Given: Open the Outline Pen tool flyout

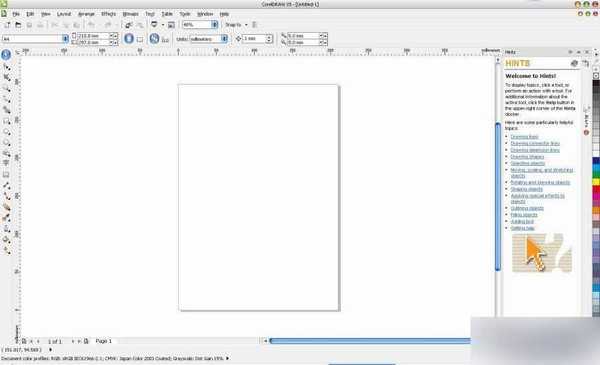Looking at the screenshot, I should point(7,229).
